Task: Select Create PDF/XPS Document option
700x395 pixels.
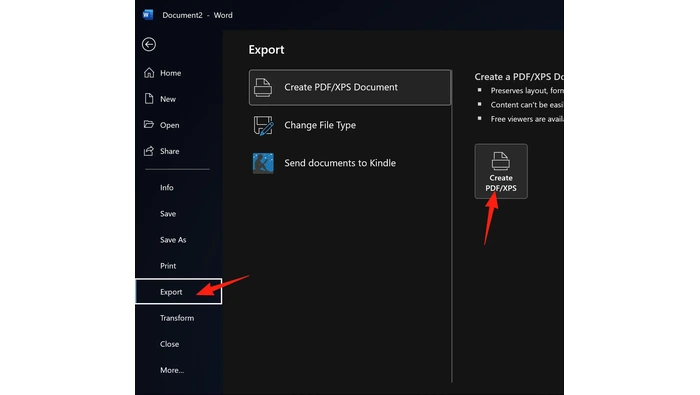Action: click(350, 87)
